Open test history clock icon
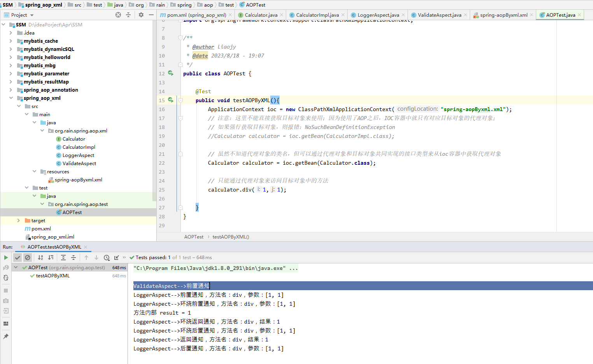The height and width of the screenshot is (364, 593). 107,258
